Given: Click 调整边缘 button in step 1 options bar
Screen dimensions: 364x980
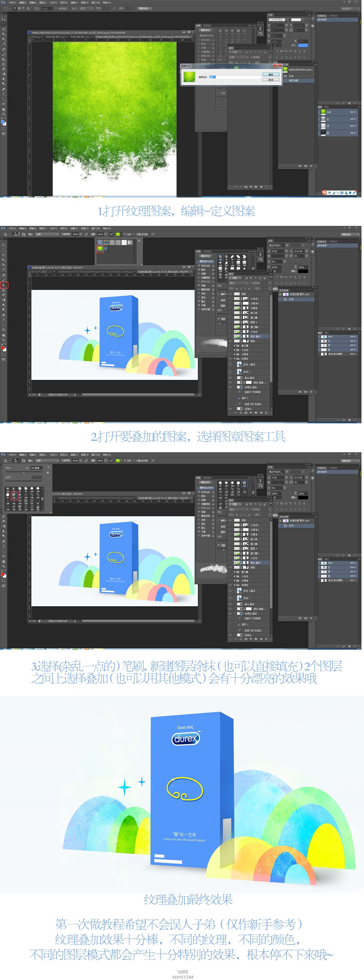Looking at the screenshot, I should tap(145, 8).
